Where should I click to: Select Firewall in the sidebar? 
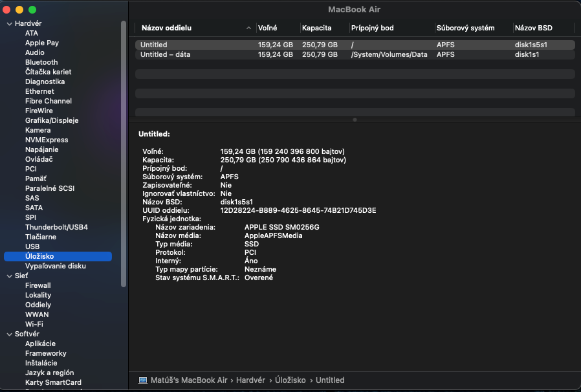(38, 285)
